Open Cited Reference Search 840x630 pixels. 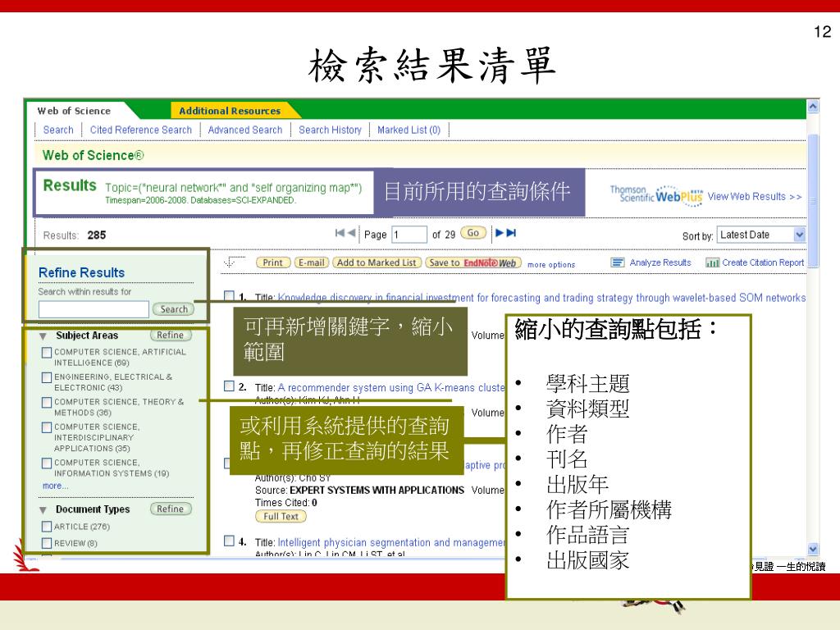(141, 130)
